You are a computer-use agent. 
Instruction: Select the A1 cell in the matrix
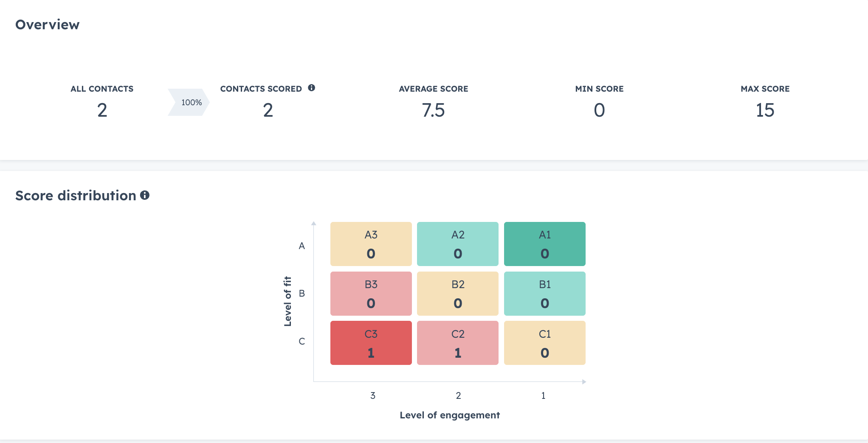[x=544, y=244]
